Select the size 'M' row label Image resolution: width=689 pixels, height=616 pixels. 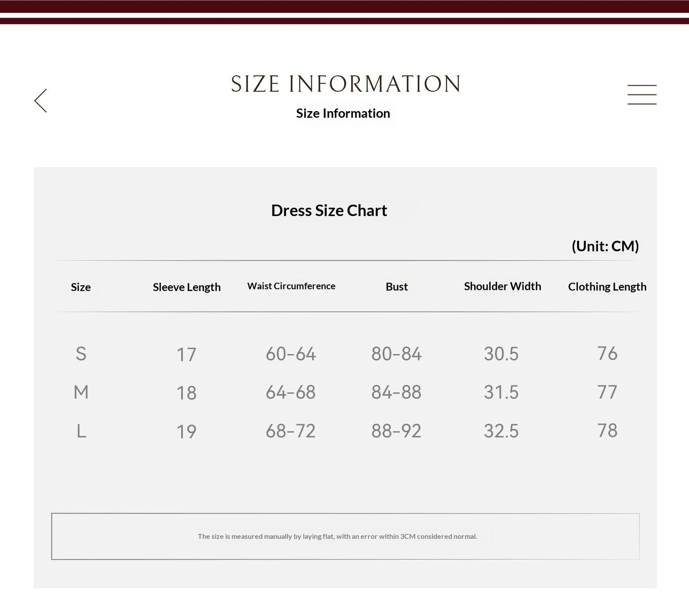(81, 392)
